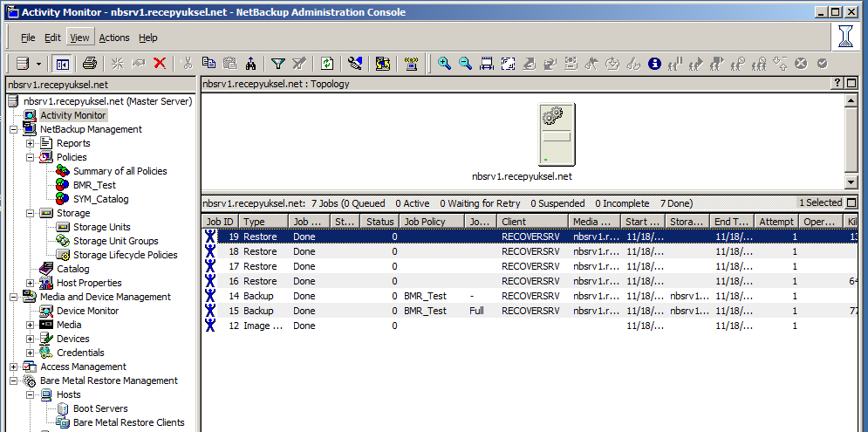Click the monitor with antenna signal icon
Image resolution: width=868 pixels, height=432 pixels.
[411, 64]
